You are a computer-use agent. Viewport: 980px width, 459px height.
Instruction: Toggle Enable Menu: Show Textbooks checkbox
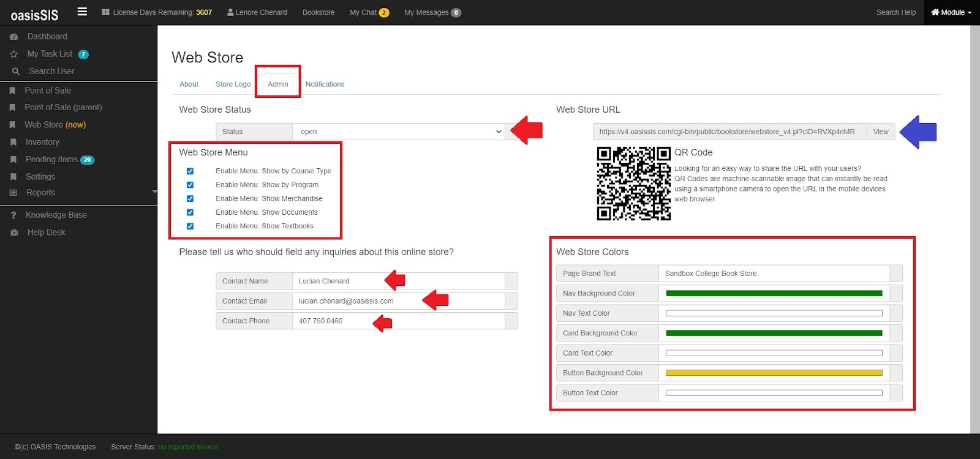tap(190, 226)
